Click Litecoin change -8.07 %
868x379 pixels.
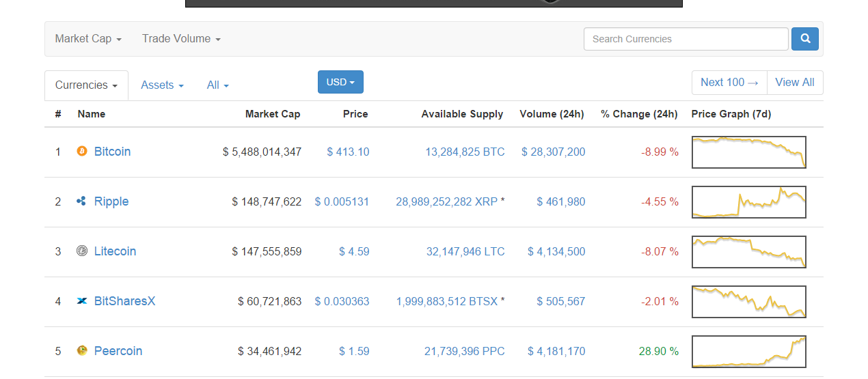(x=660, y=251)
